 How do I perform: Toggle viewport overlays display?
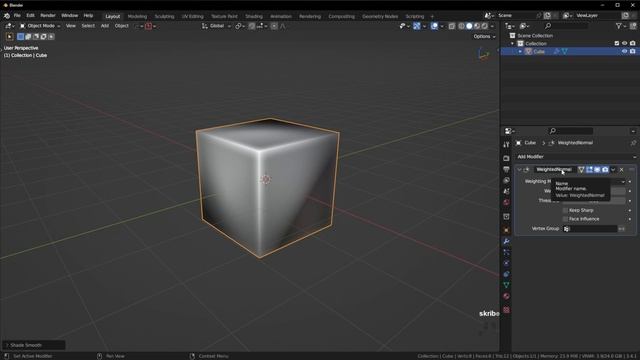point(434,26)
